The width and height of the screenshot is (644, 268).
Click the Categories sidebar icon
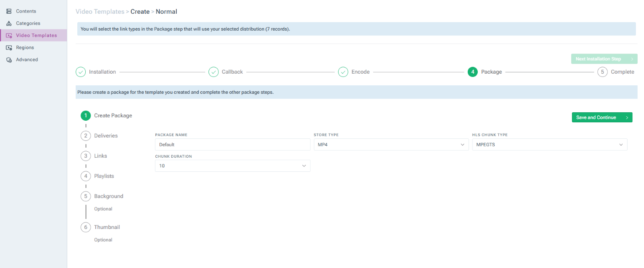click(9, 23)
